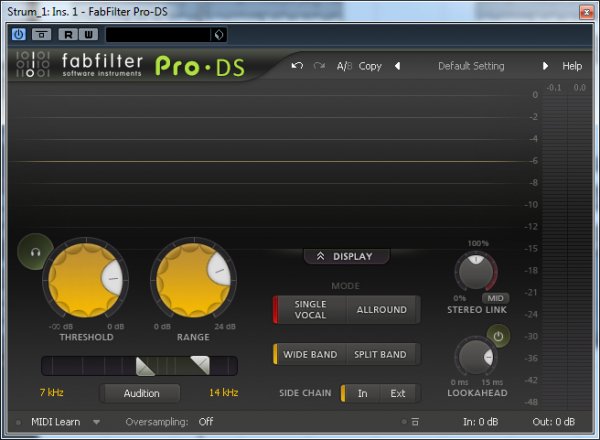Click the Stereo Link knob
This screenshot has width=600, height=440.
point(476,272)
